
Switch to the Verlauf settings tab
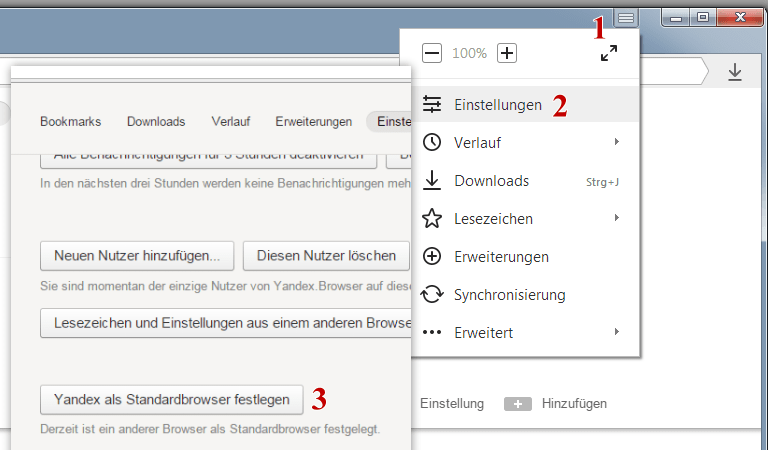pyautogui.click(x=231, y=121)
